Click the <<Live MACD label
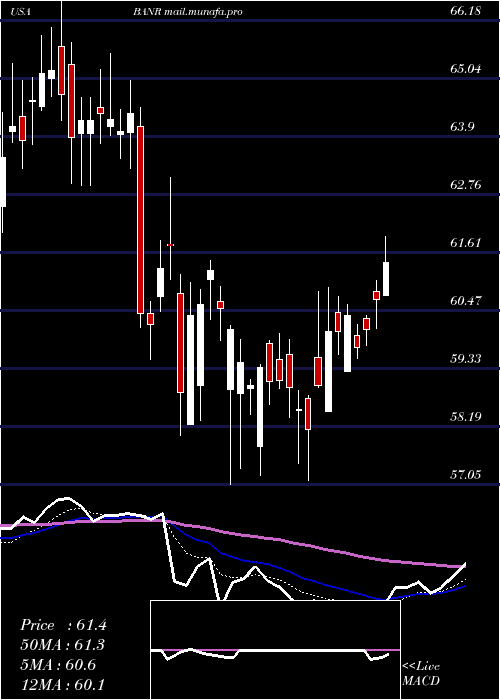500x700 pixels. (421, 674)
